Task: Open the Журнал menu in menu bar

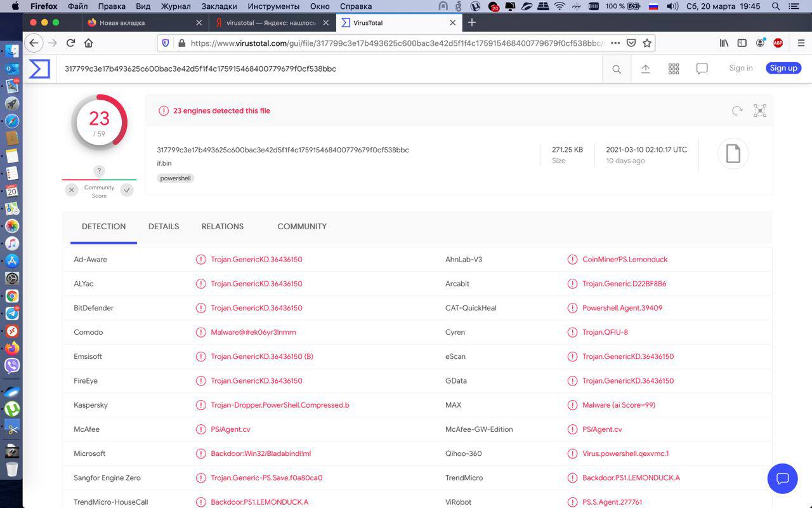Action: [x=176, y=6]
